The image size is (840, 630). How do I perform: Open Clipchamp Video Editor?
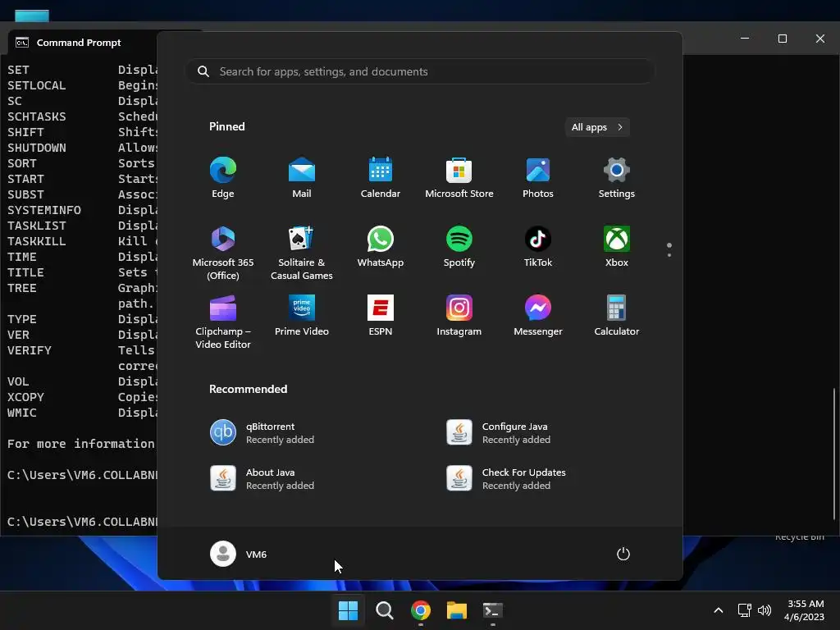[x=223, y=322]
